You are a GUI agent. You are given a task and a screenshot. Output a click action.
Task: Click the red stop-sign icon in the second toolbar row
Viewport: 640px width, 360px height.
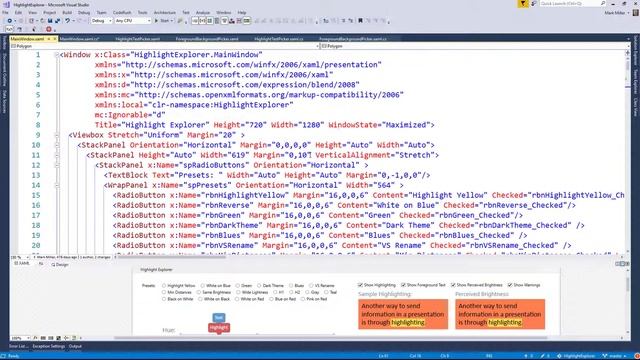(49, 29)
